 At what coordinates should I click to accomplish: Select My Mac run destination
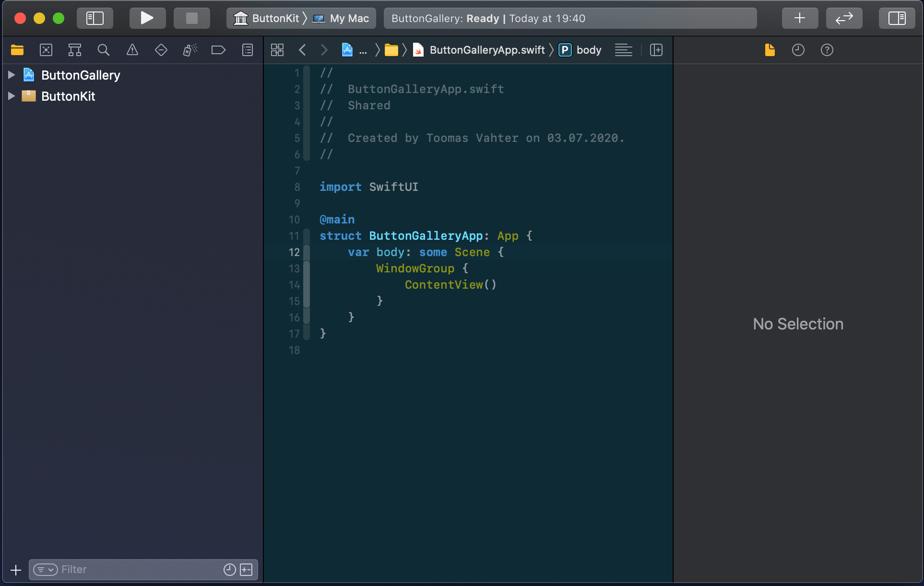(x=348, y=18)
